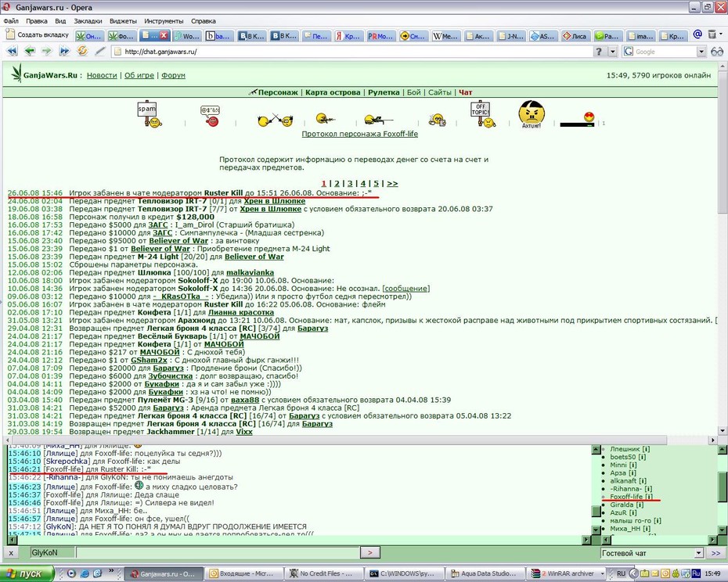Open the Рулетка link
The width and height of the screenshot is (728, 582).
tap(384, 92)
